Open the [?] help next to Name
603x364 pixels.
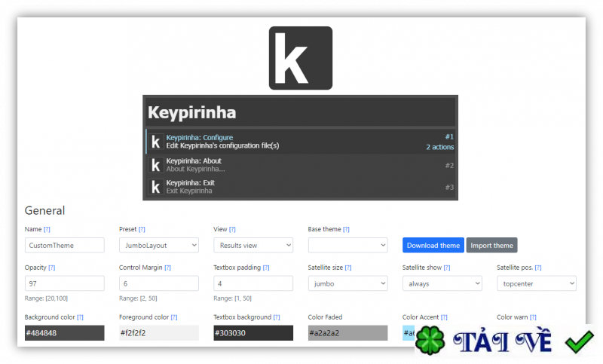point(47,229)
